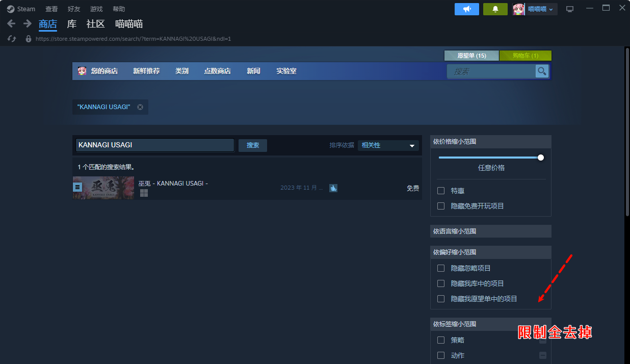Open the 查看 menu

coord(51,9)
